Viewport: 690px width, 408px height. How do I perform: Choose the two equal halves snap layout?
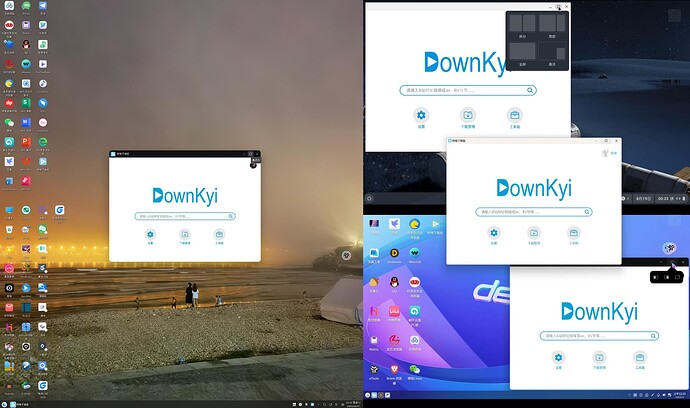click(522, 23)
